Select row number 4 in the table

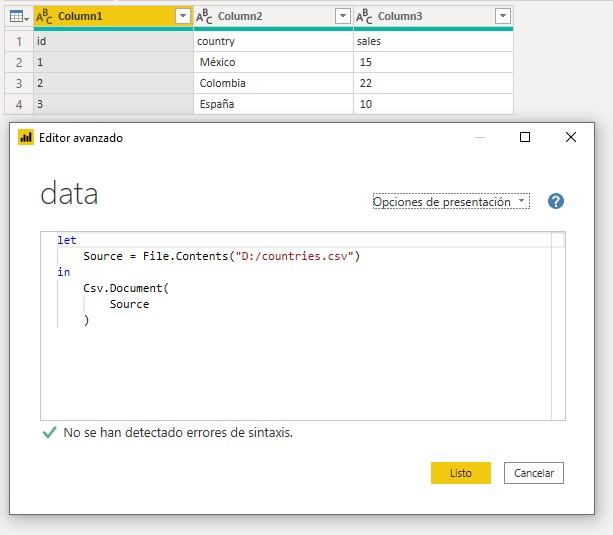(19, 104)
